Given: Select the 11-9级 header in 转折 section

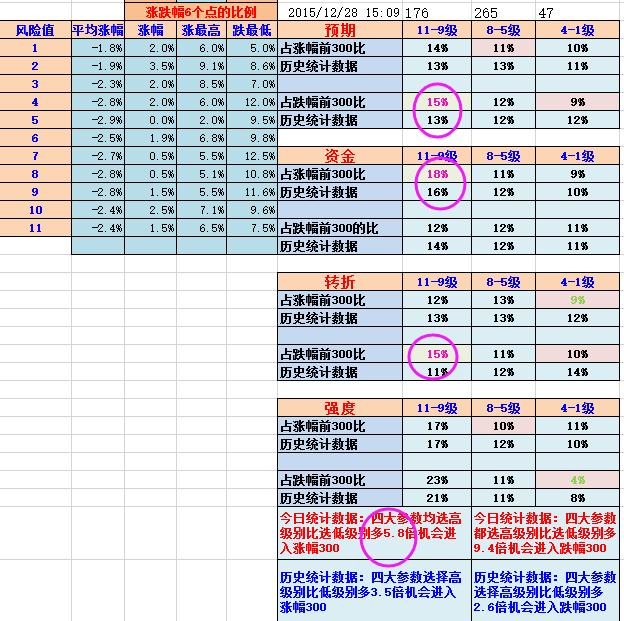Looking at the screenshot, I should [x=437, y=282].
